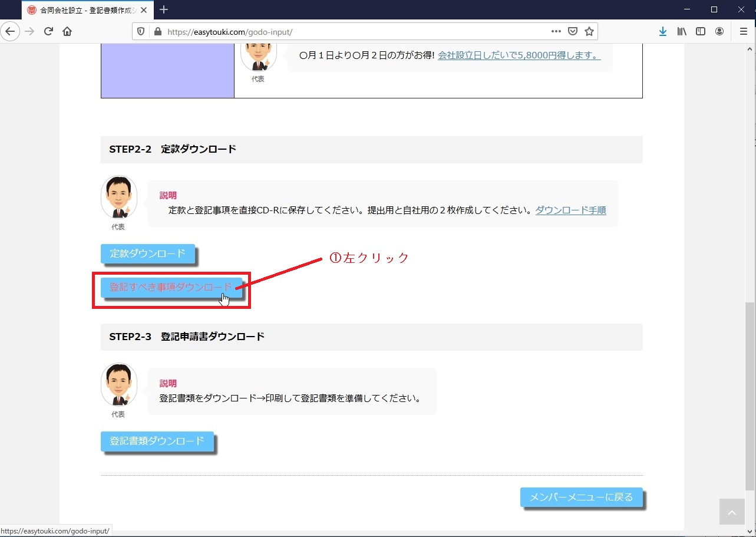
Task: Open the ダウンロード手順 link
Action: [570, 210]
